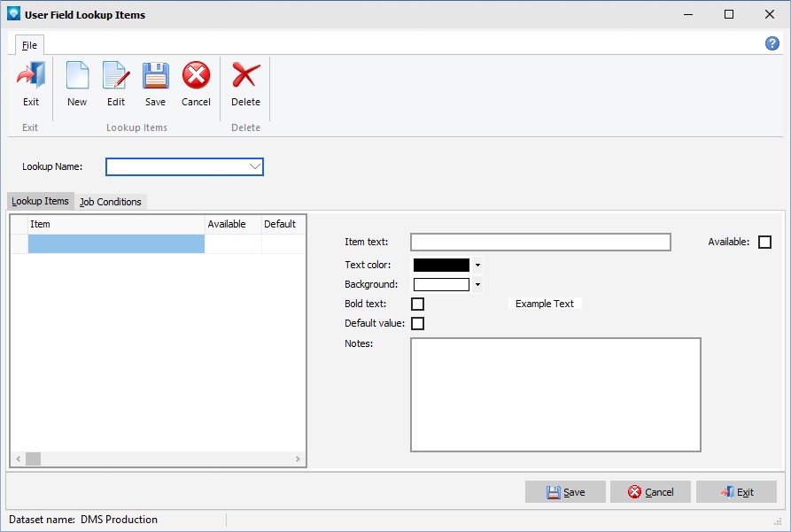Enable the Bold text checkbox

tap(418, 305)
